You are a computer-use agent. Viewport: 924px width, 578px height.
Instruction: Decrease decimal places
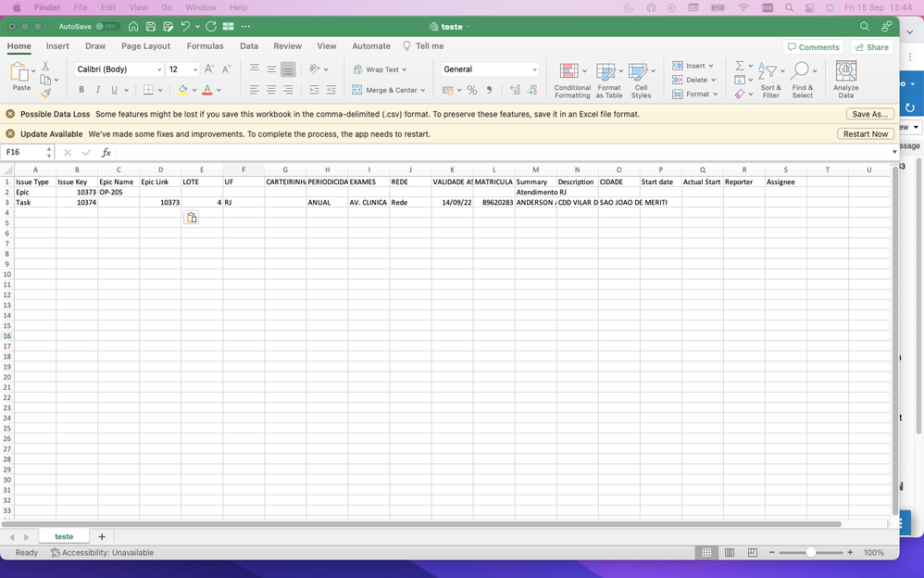coord(532,90)
